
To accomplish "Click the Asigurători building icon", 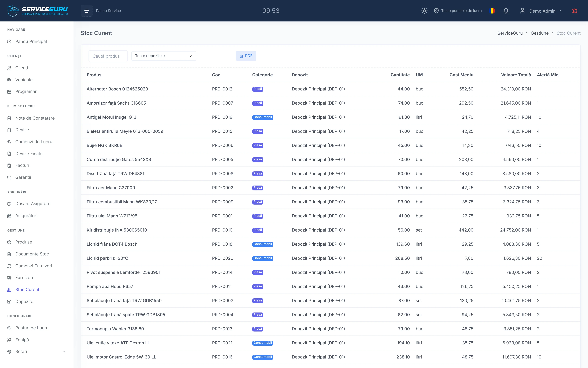I will (x=9, y=216).
